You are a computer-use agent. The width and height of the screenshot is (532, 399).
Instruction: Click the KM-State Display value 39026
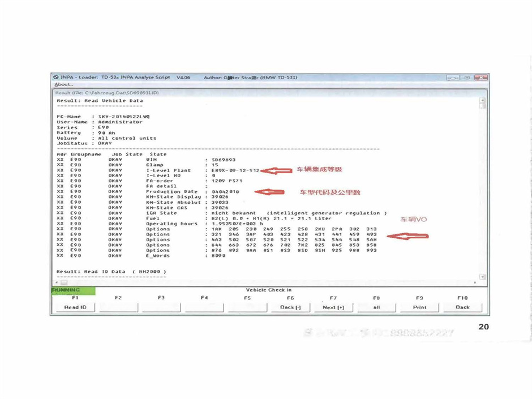220,197
